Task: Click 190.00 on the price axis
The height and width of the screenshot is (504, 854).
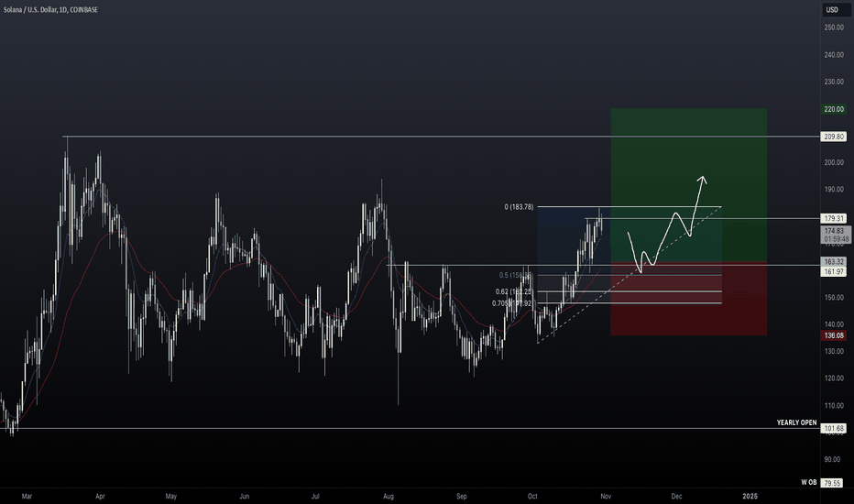Action: click(x=834, y=190)
